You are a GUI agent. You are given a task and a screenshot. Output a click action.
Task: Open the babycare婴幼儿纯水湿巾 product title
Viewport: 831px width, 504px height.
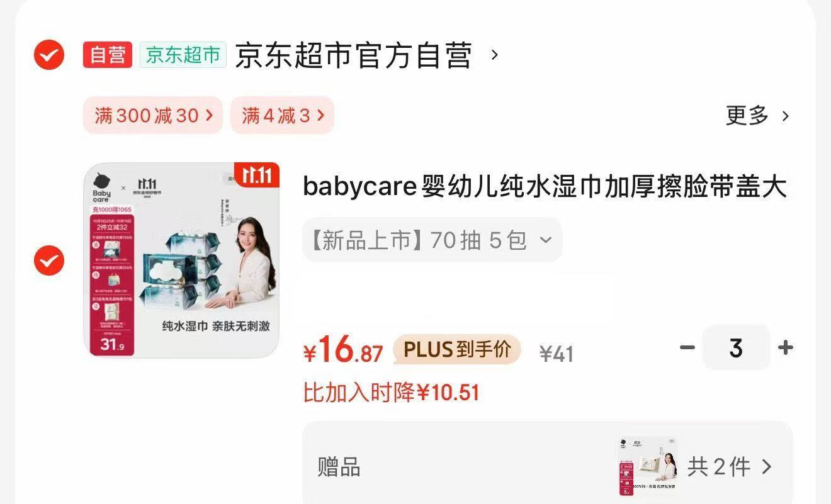545,188
